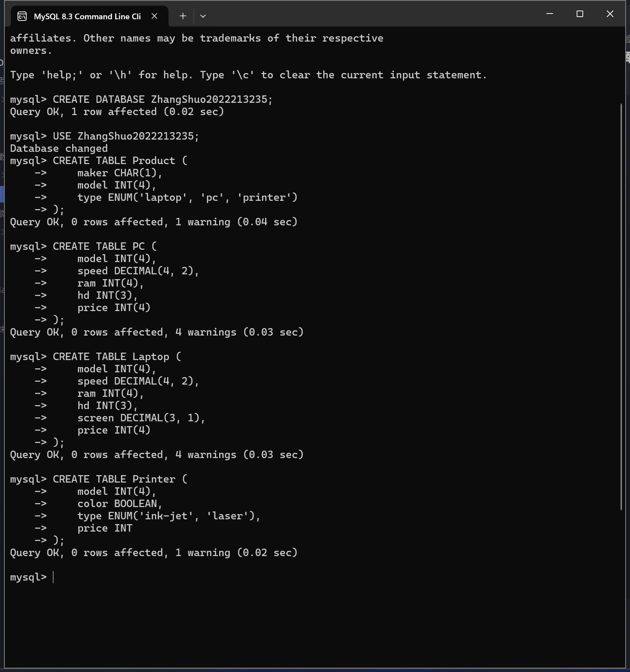Viewport: 630px width, 672px height.
Task: Close the terminal window
Action: coord(610,14)
